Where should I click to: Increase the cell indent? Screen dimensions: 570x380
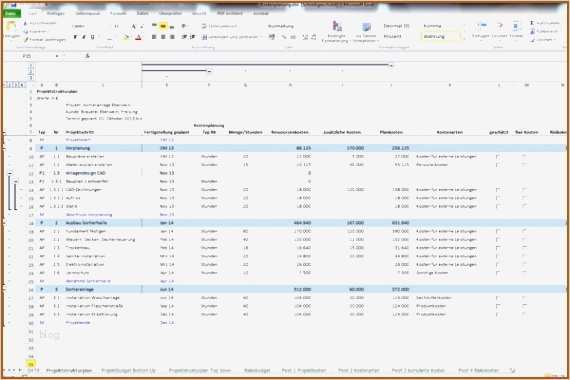coord(193,37)
